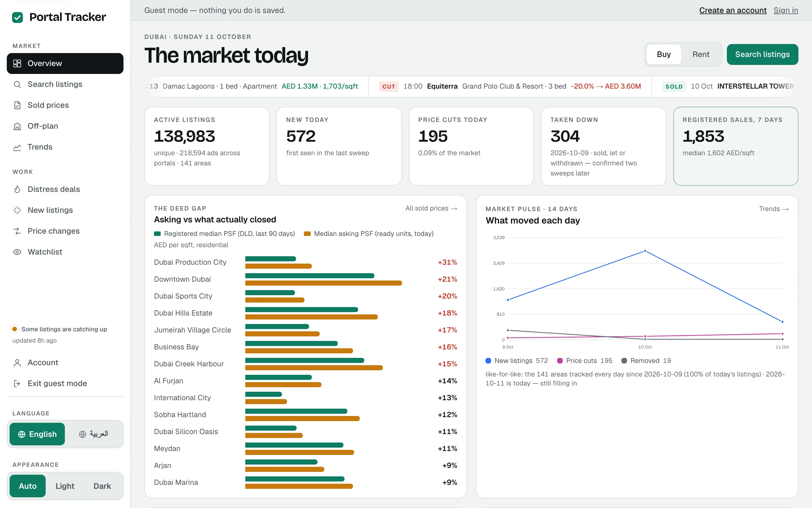Click the Equiterra CUT ticker item
The height and width of the screenshot is (508, 812).
(510, 86)
